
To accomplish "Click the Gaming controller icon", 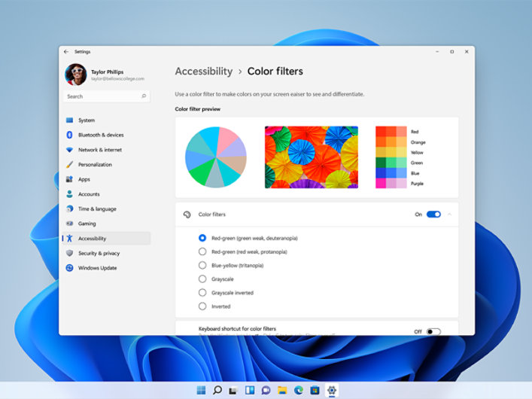I will pyautogui.click(x=69, y=224).
